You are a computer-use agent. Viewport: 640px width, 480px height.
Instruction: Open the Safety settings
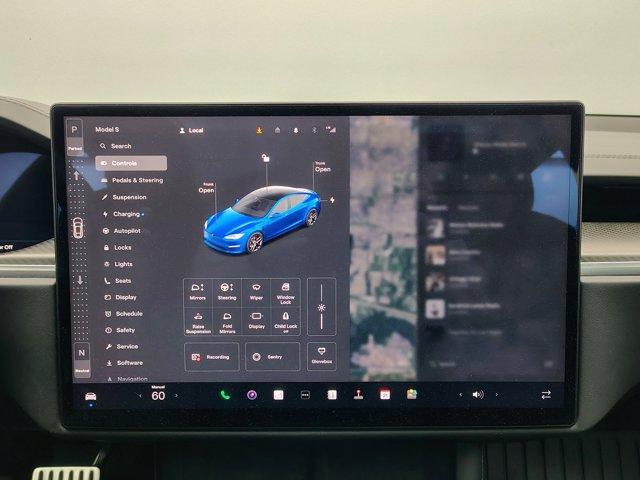(x=120, y=330)
